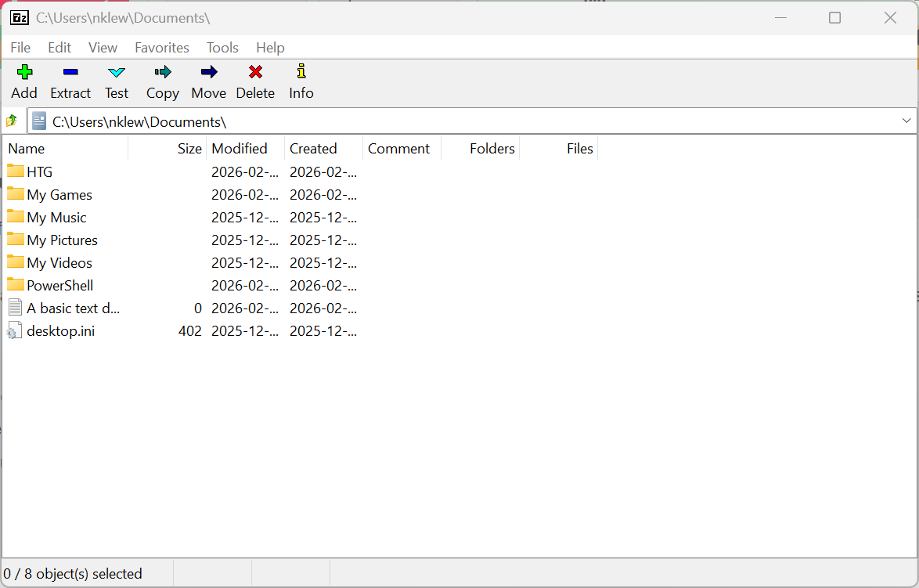This screenshot has width=919, height=588.
Task: Open the Help menu
Action: click(270, 48)
